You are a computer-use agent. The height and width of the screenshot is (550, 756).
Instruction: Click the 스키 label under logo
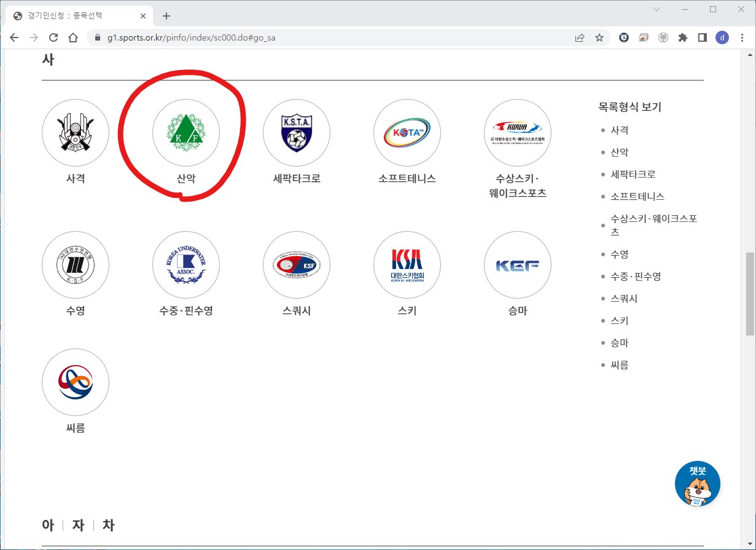[x=407, y=311]
